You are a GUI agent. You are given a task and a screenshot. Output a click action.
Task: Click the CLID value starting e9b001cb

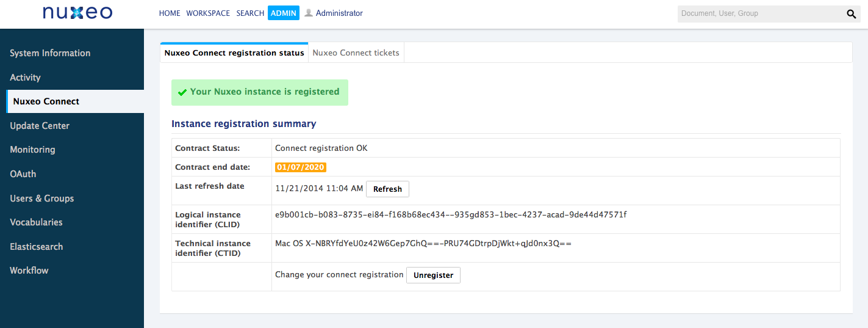(451, 215)
